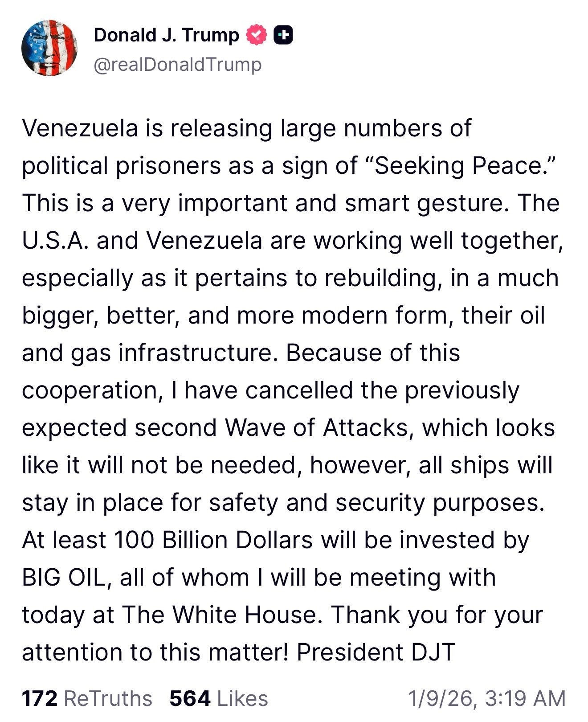588x722 pixels.
Task: View the 564 Likes list
Action: [219, 698]
